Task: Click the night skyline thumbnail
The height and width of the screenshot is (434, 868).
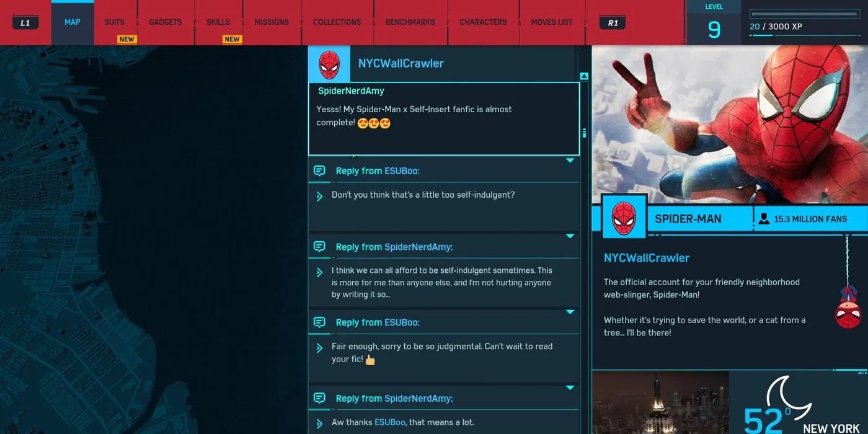Action: [661, 402]
